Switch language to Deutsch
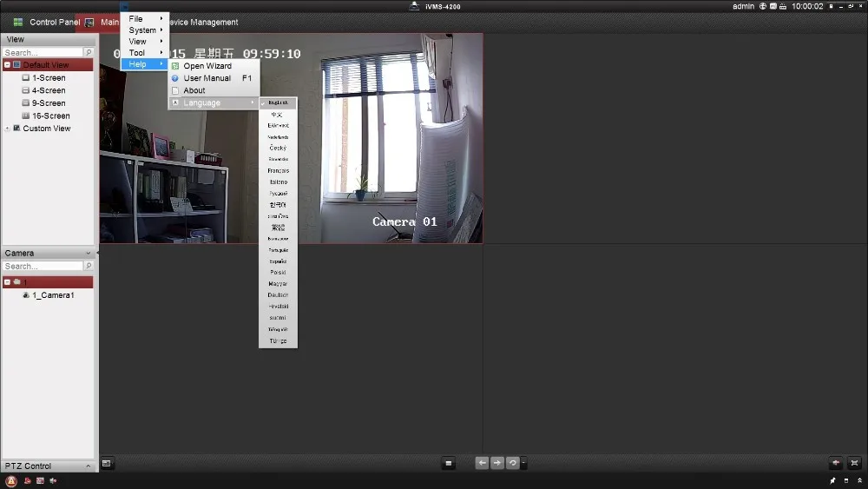868x489 pixels. click(278, 295)
